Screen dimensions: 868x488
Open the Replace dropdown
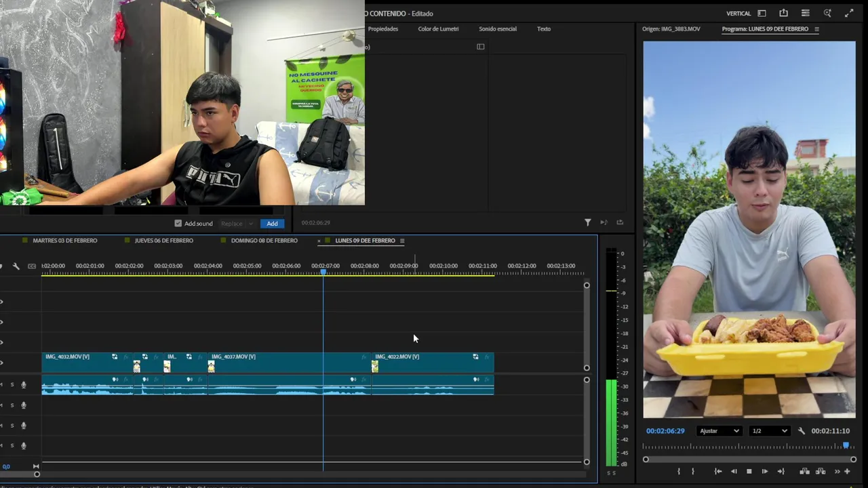point(237,224)
